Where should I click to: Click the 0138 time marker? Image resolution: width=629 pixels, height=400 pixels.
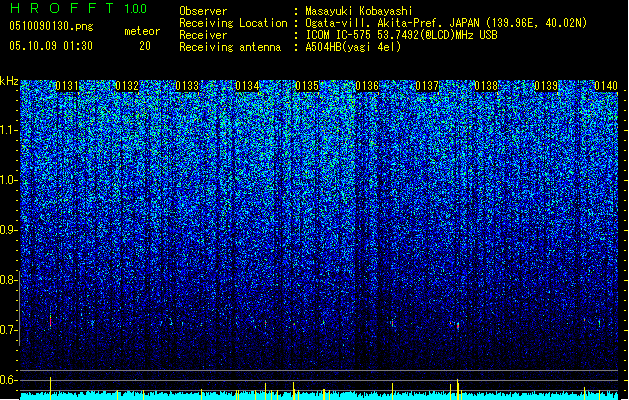[x=486, y=86]
